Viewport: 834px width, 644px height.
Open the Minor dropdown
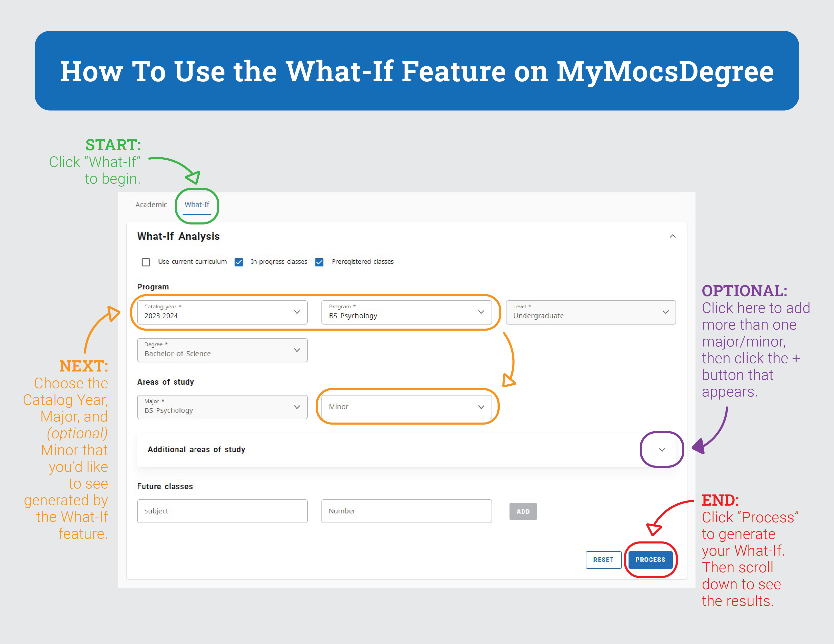(406, 407)
